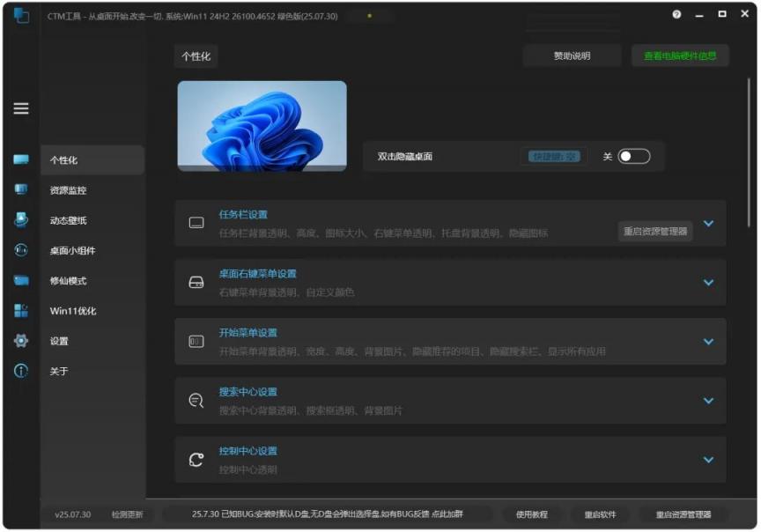This screenshot has width=761, height=532.
Task: Expand the 开始菜单设置 section chevron
Action: coord(708,342)
